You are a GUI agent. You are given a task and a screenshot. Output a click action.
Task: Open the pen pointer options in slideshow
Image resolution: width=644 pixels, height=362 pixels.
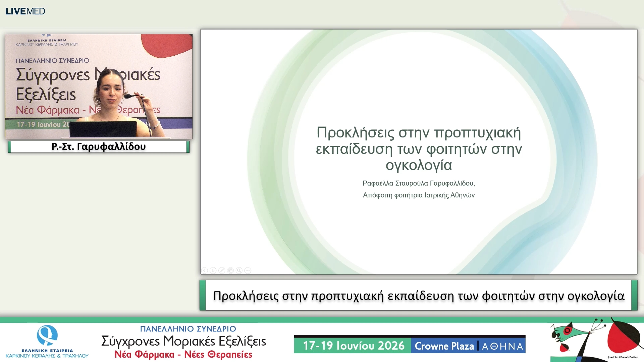(222, 270)
